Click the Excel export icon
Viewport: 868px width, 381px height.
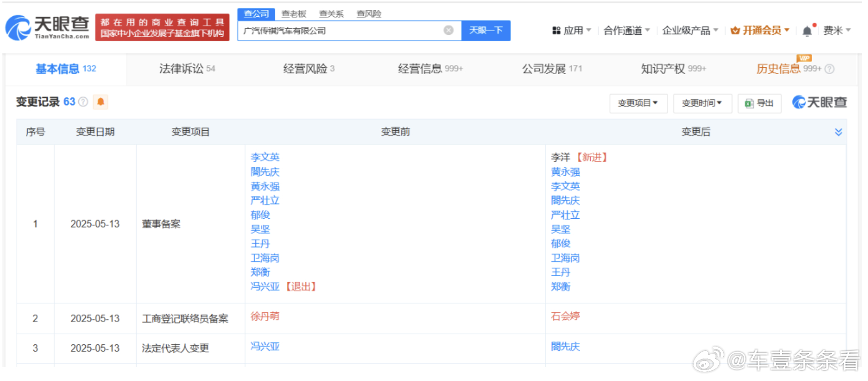click(x=749, y=103)
